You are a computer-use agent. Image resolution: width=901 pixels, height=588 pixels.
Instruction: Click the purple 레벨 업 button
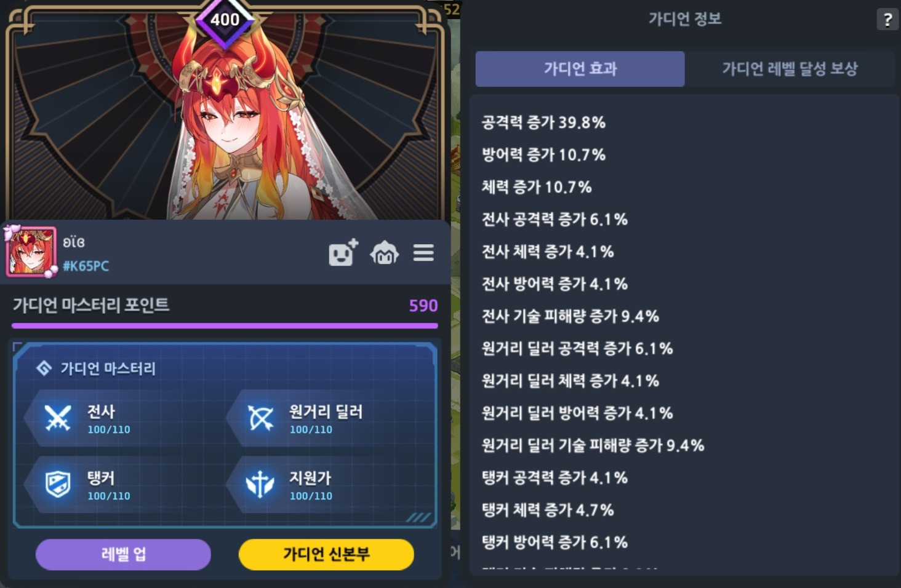coord(123,554)
